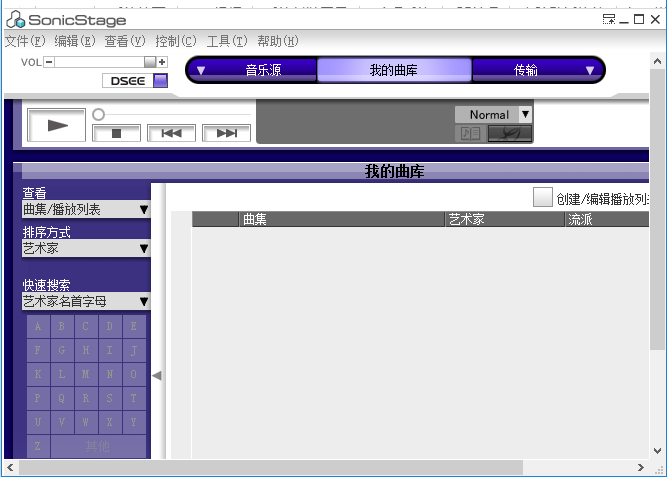Filter artists by letter M
The image size is (667, 477).
tap(86, 374)
